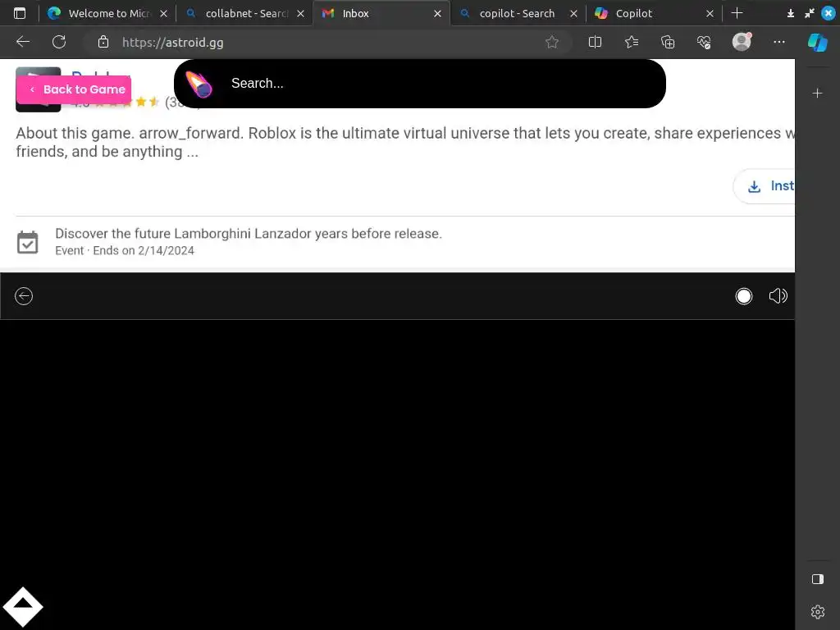Open a new browser tab

737,13
